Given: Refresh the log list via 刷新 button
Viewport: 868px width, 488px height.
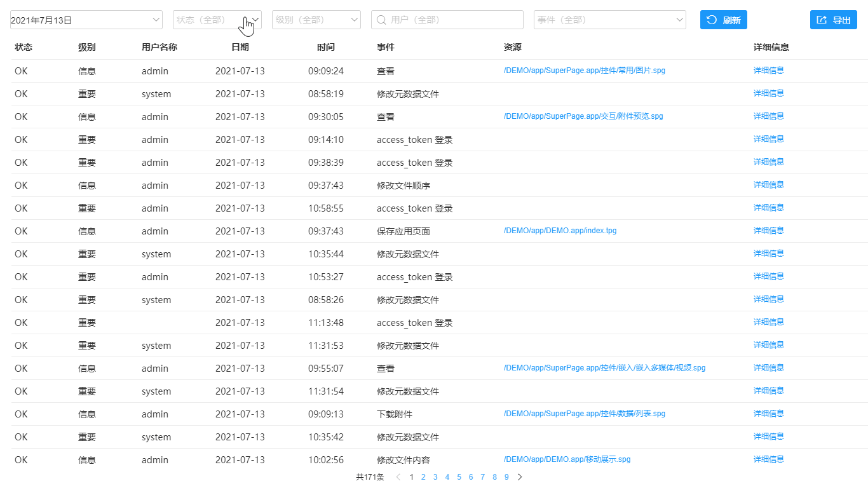Looking at the screenshot, I should (723, 20).
